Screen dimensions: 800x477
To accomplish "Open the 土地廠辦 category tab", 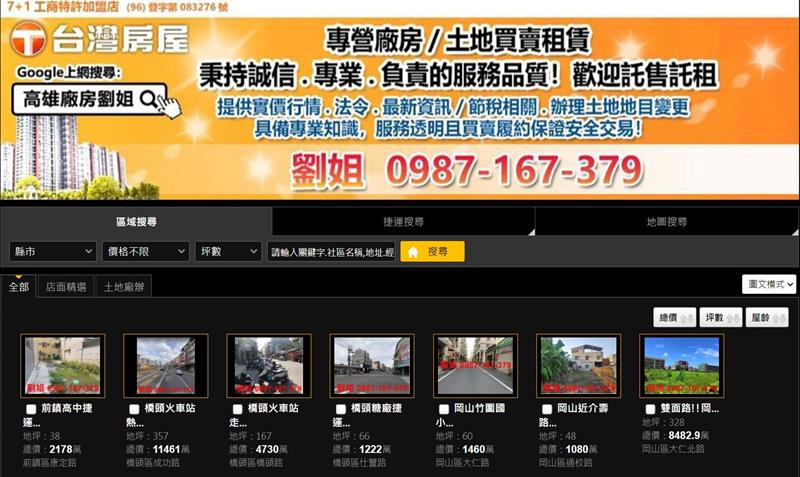I will click(124, 287).
